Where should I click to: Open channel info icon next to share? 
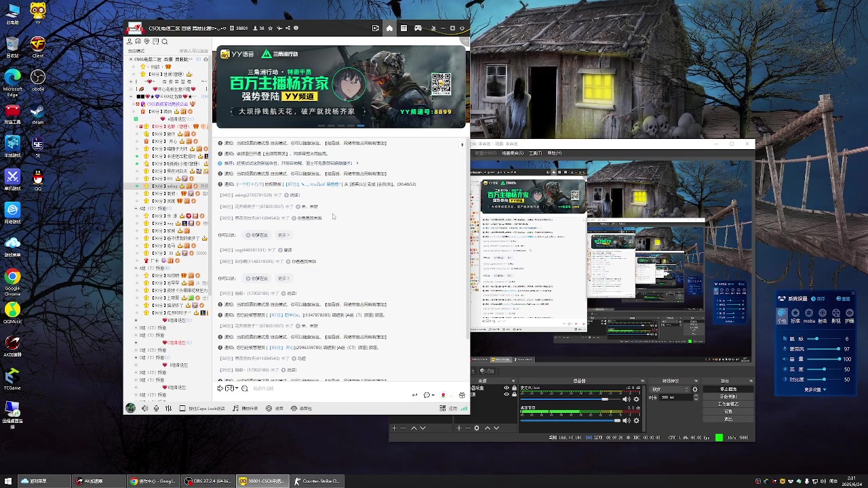(296, 28)
